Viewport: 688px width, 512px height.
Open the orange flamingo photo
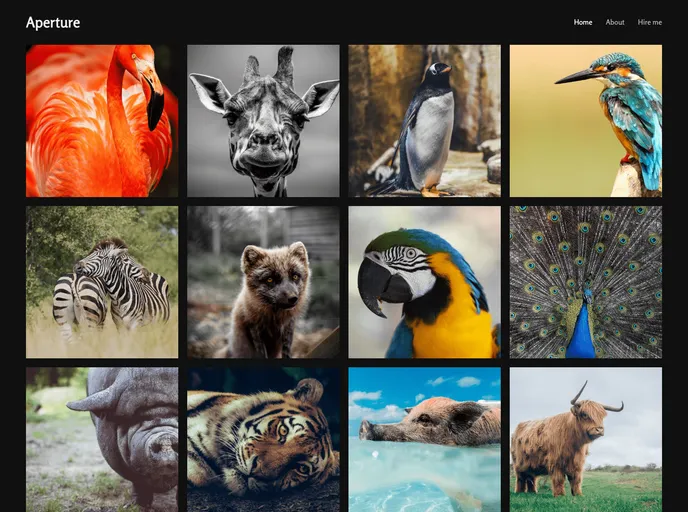101,120
